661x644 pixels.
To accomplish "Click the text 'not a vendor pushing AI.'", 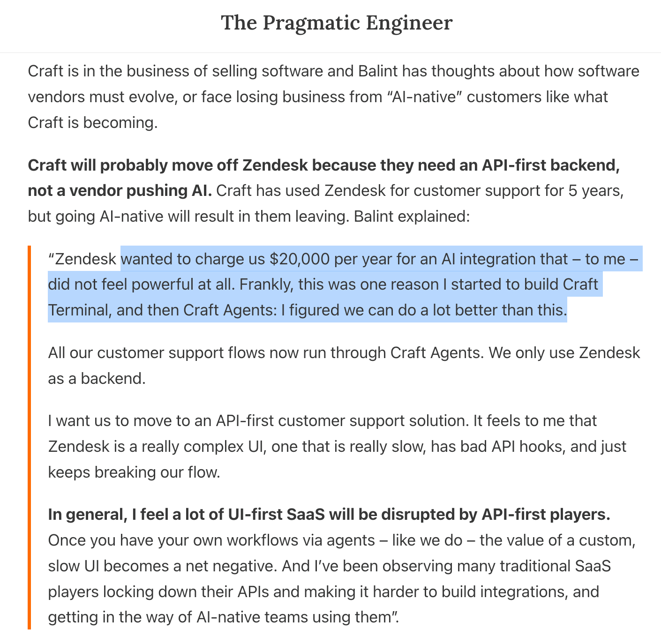I will click(x=120, y=191).
